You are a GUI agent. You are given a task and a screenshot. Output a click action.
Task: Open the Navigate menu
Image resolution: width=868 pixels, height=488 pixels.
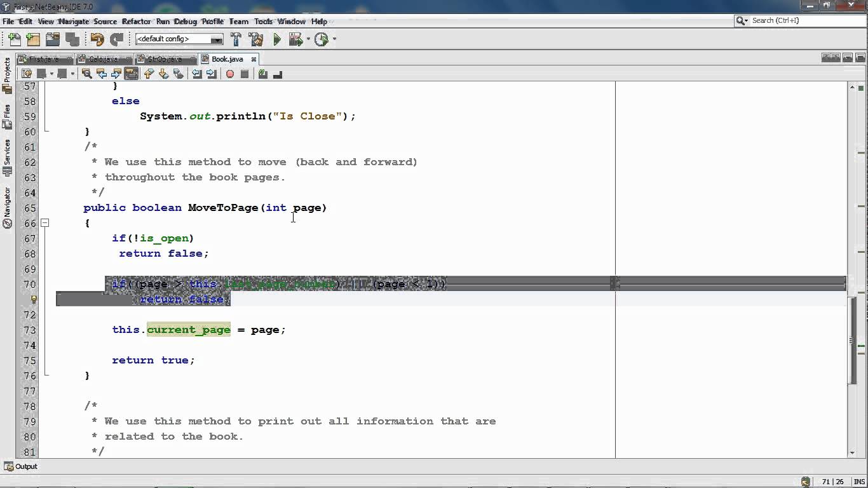74,21
